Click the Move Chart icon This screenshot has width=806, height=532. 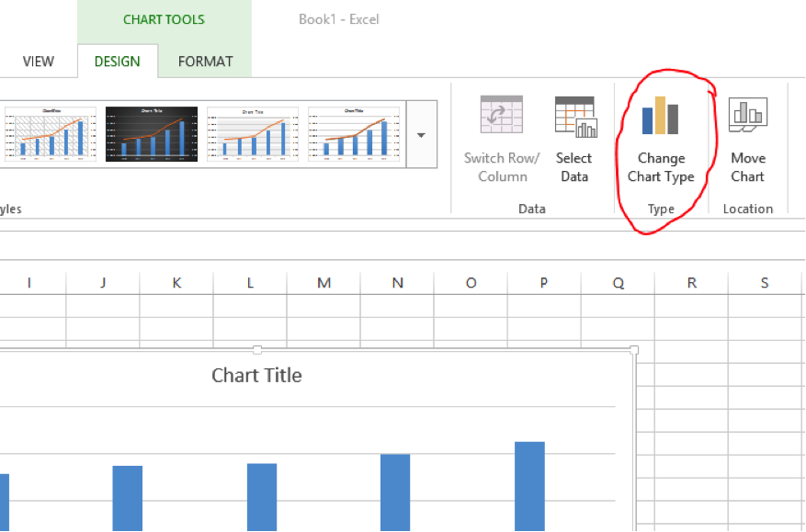[747, 116]
